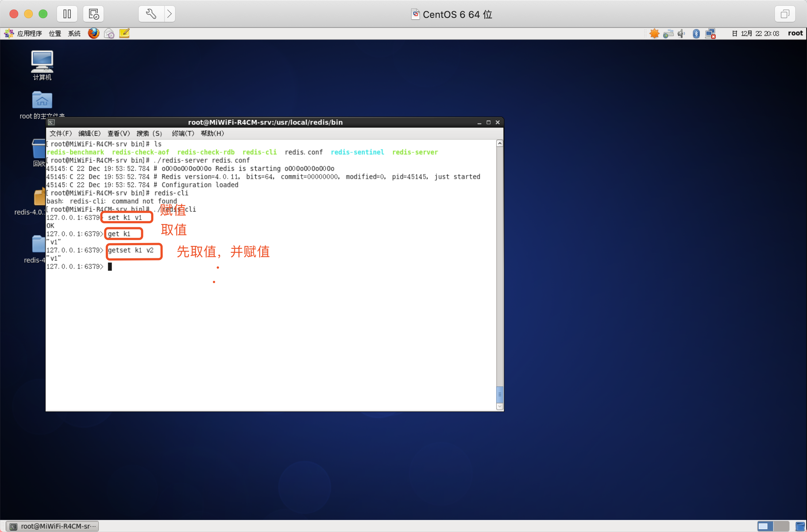Click the terminal scrollbar down arrow

coord(500,406)
